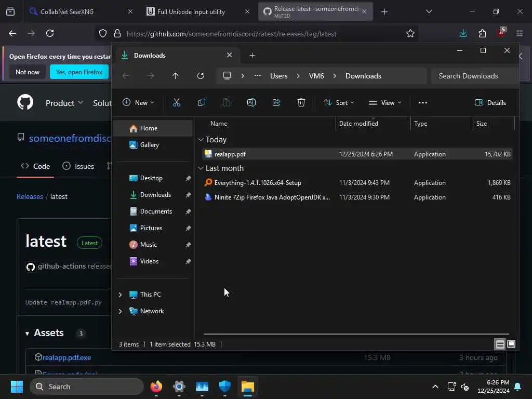Click the Paste icon in Explorer toolbar
Image resolution: width=532 pixels, height=399 pixels.
pyautogui.click(x=227, y=102)
